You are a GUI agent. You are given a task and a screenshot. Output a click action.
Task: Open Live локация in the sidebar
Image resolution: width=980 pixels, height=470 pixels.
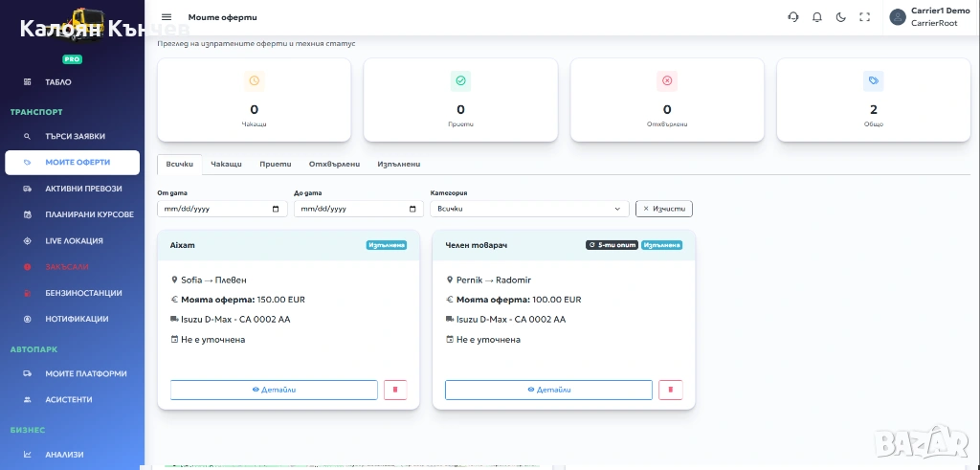pos(74,241)
